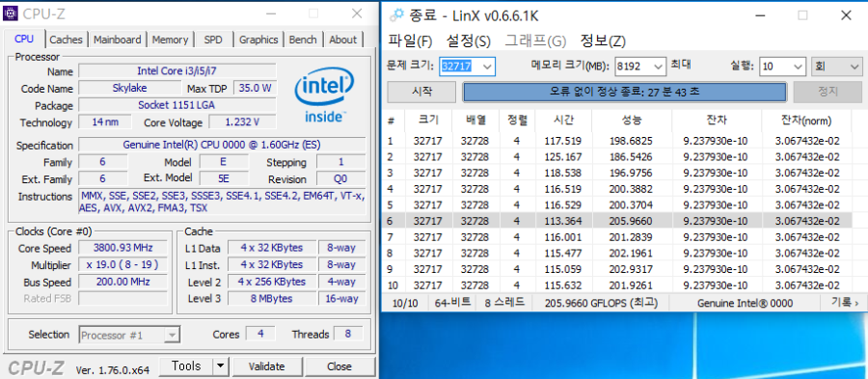Click the 기록 log button in status bar
Screen dimensions: 868x379
[x=845, y=303]
